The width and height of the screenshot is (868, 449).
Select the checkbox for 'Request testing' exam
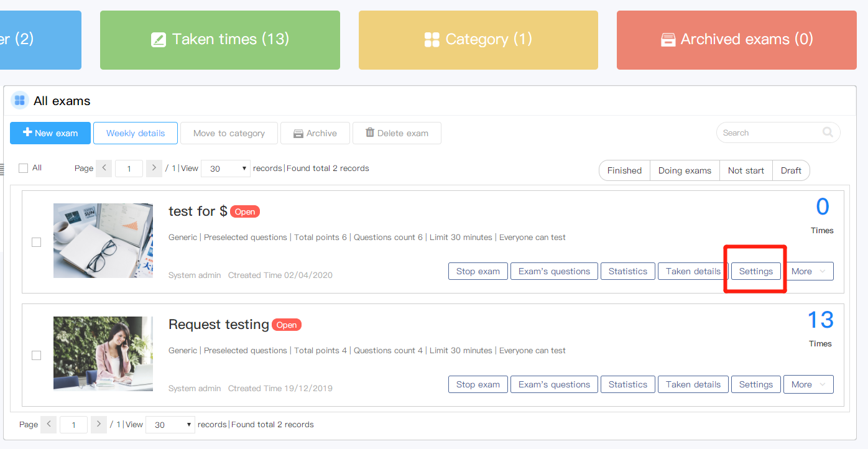click(x=36, y=355)
